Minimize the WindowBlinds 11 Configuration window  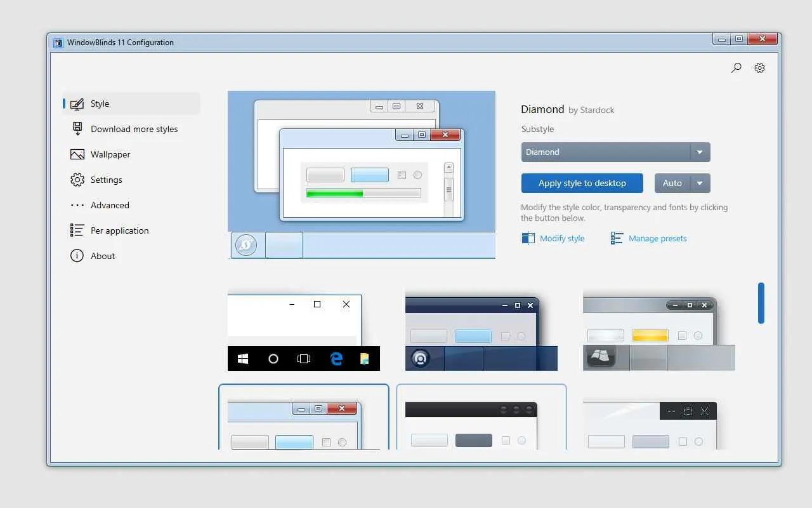click(x=721, y=39)
